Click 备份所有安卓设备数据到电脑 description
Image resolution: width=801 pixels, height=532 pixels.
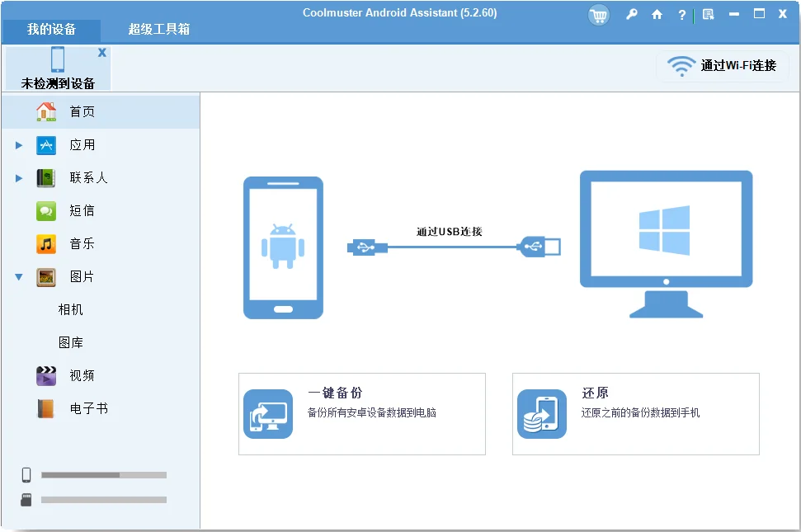(x=371, y=412)
